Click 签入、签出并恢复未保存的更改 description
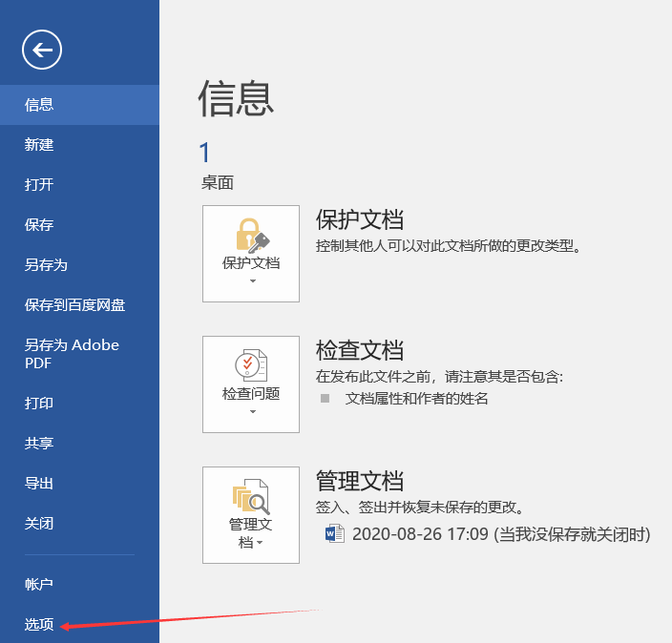This screenshot has height=643, width=672. pos(420,508)
